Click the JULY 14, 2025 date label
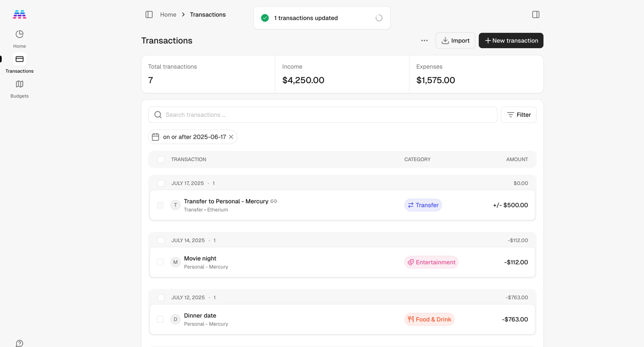This screenshot has height=347, width=644. [188, 240]
